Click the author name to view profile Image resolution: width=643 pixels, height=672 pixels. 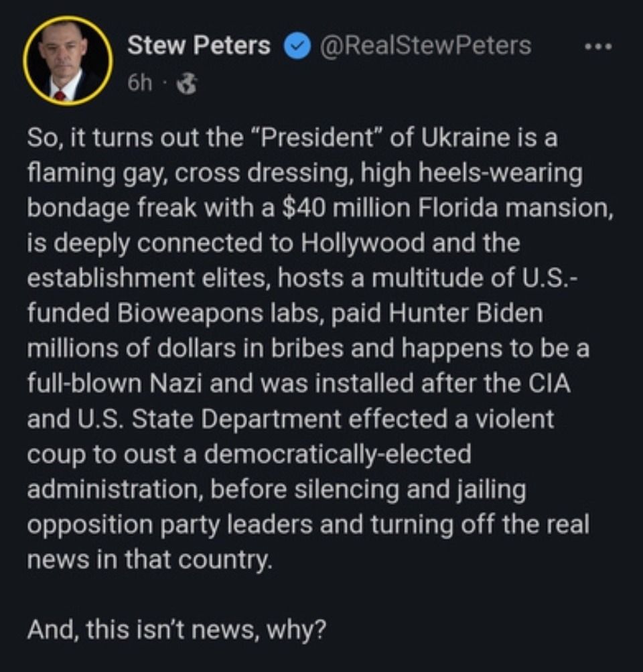[199, 46]
